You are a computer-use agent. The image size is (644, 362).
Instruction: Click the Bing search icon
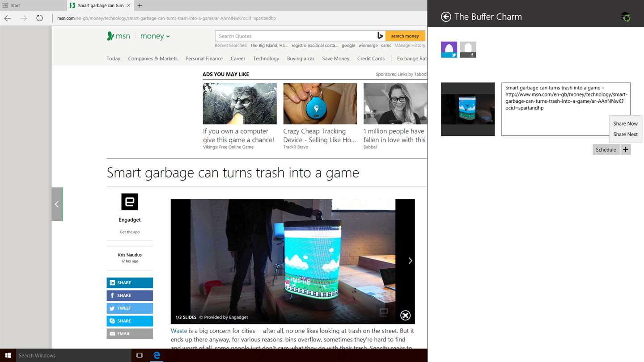(x=380, y=36)
